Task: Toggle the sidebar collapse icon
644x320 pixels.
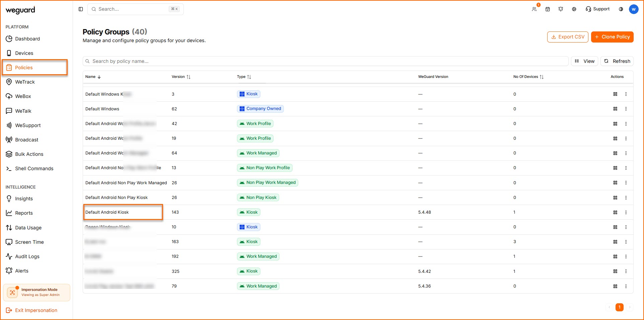Action: tap(81, 9)
